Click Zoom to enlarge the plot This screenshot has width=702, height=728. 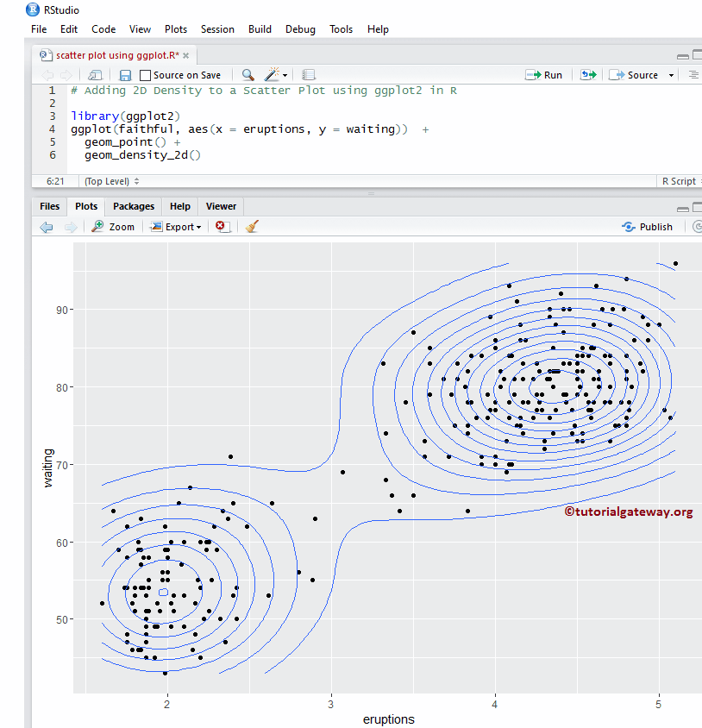pos(113,226)
